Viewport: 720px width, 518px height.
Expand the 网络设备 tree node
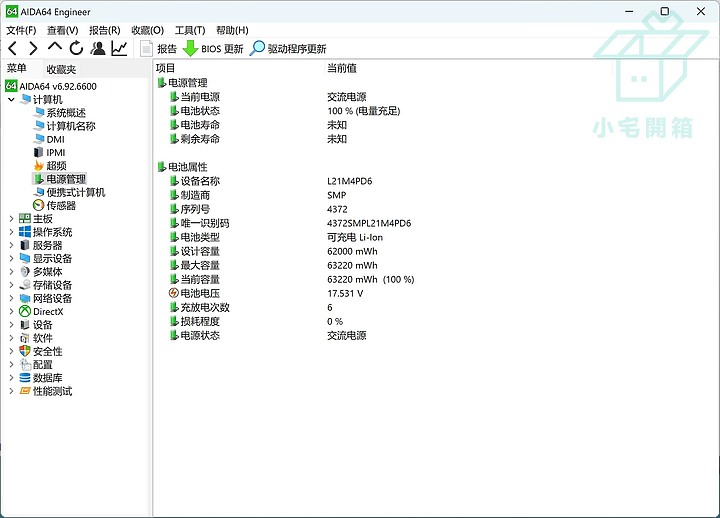[11, 298]
